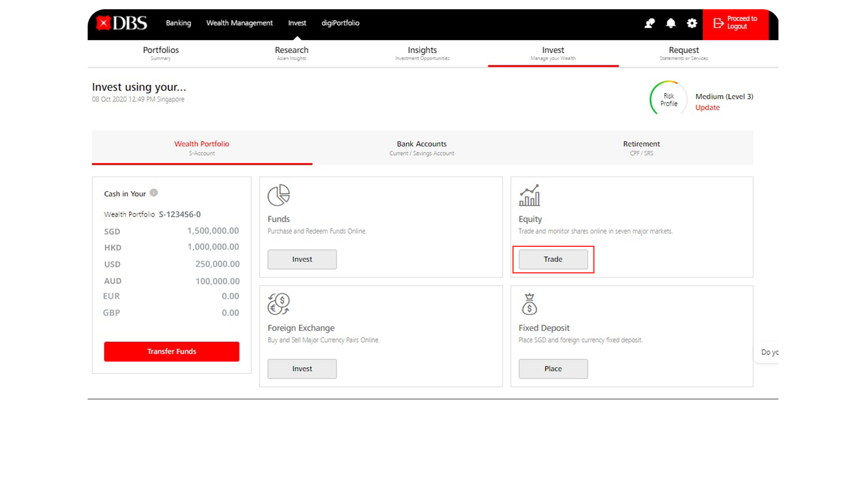Switch to the Portfolios Summary tab

(161, 54)
